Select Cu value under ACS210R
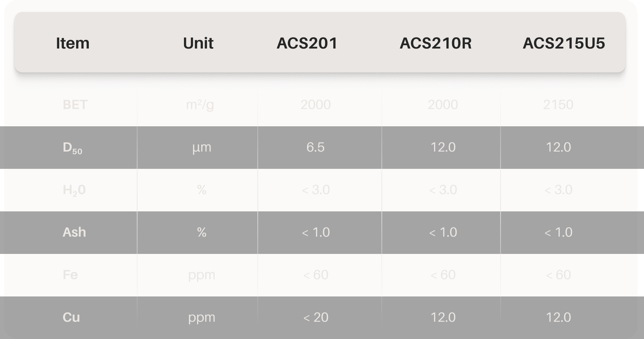Screen dimensions: 644x339 point(443,317)
